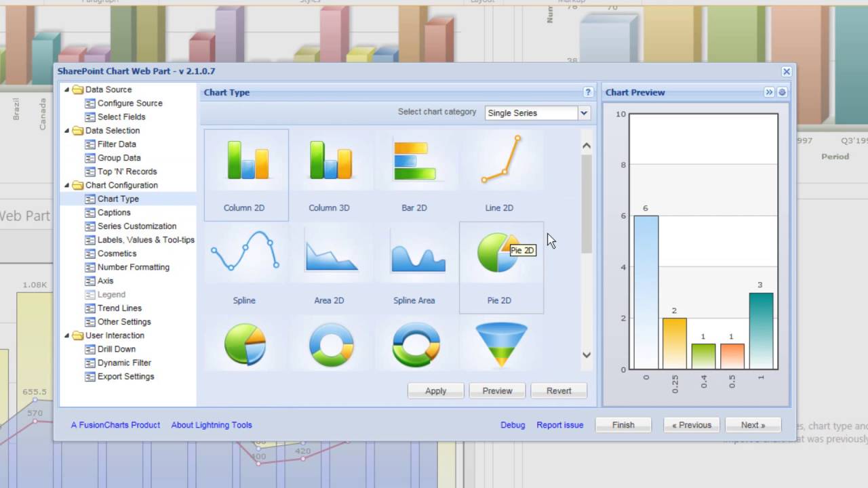Go to Filter Data settings

click(117, 144)
